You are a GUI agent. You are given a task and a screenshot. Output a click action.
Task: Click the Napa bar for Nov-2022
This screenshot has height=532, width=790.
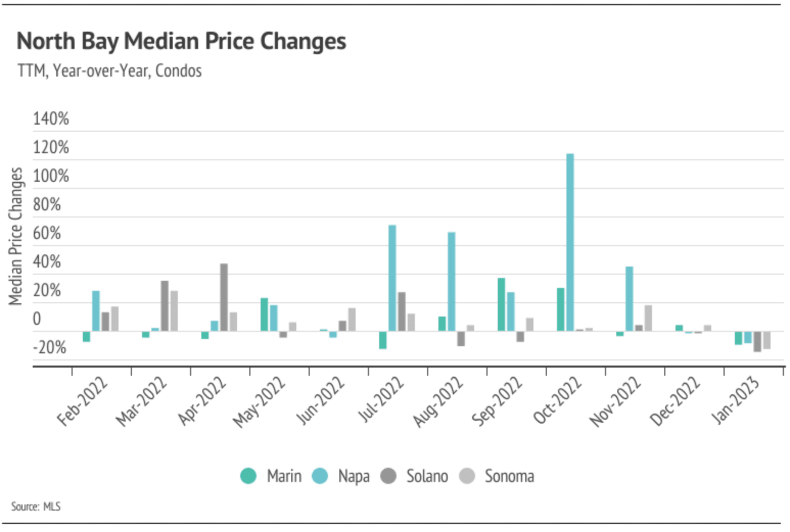629,299
